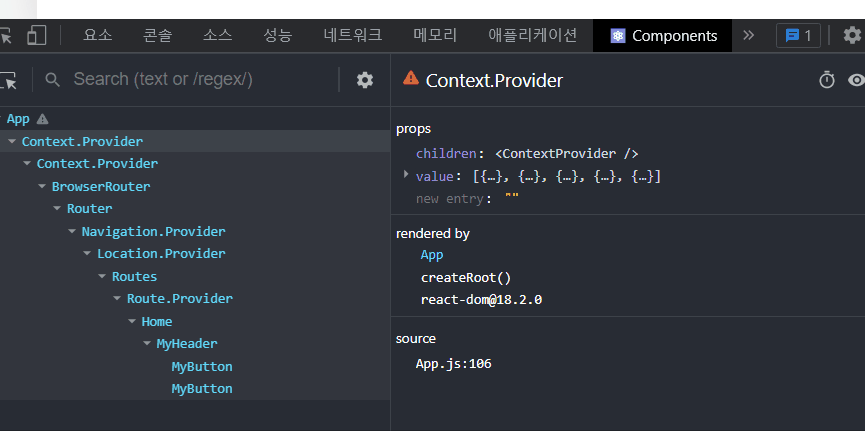Collapse the selected Context.Provider node arrow

point(12,142)
